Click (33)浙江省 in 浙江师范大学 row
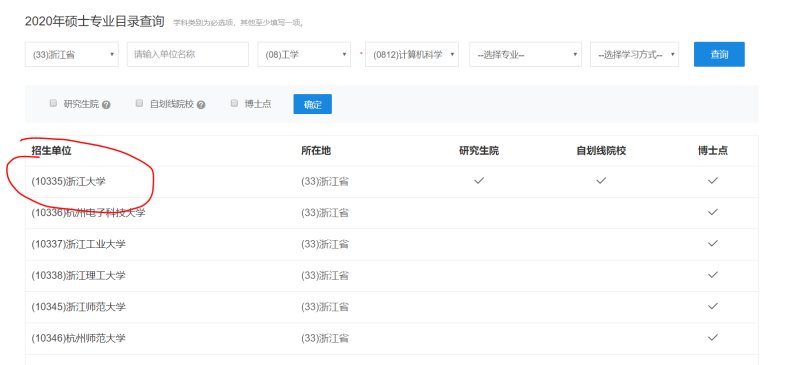The width and height of the screenshot is (800, 365). click(x=325, y=307)
